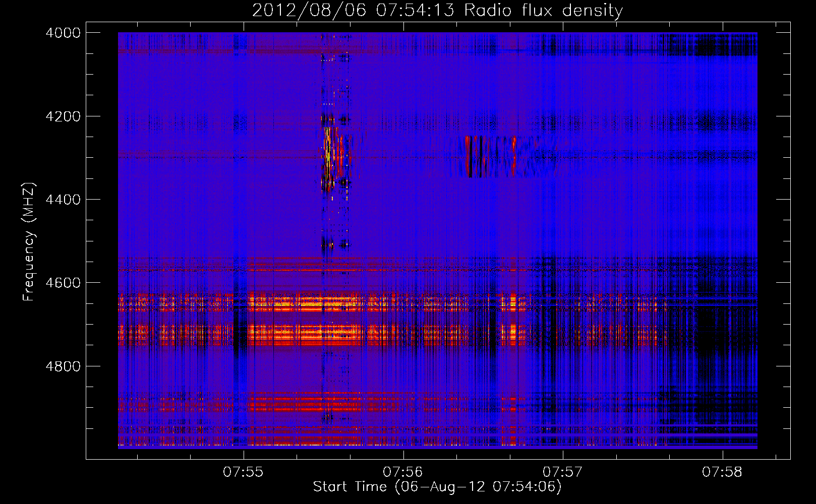Click the "Frequency (MHZ)" axis title

[29, 242]
